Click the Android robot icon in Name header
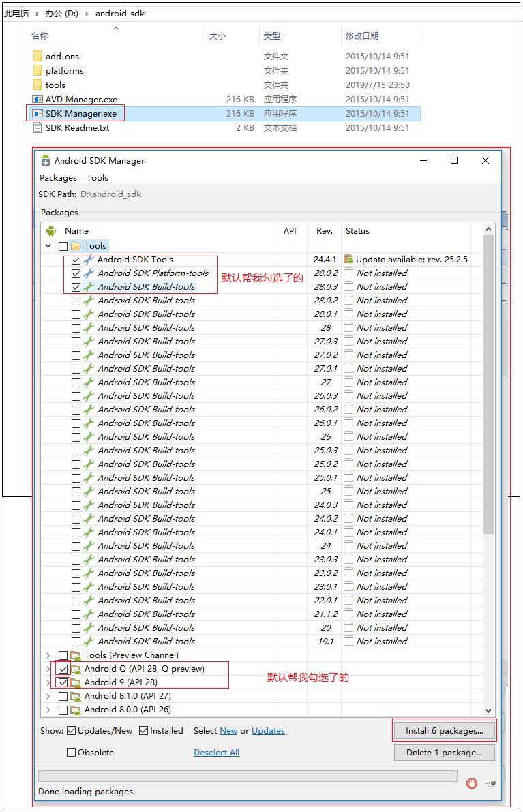The image size is (523, 812). 50,231
